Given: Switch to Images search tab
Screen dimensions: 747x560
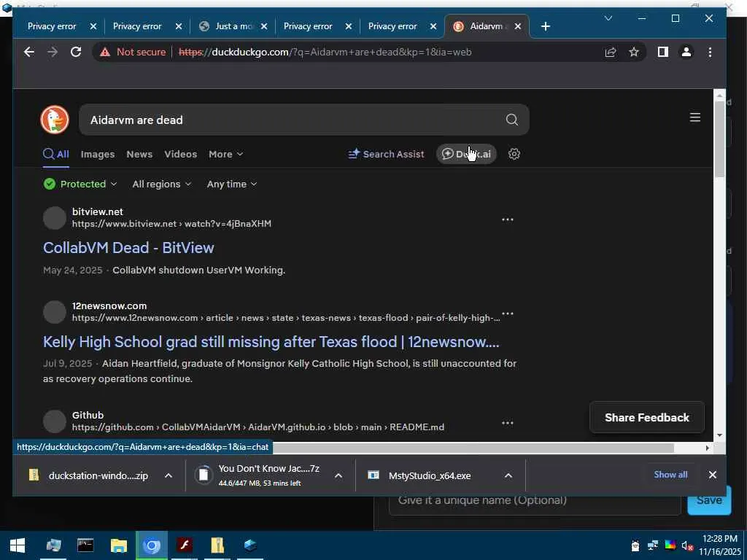Looking at the screenshot, I should [x=98, y=154].
